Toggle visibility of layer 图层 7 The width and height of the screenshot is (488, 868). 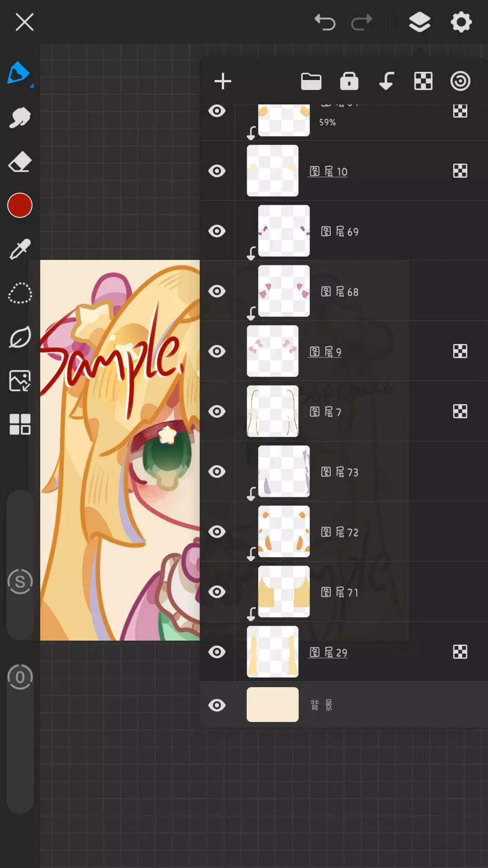(x=217, y=411)
